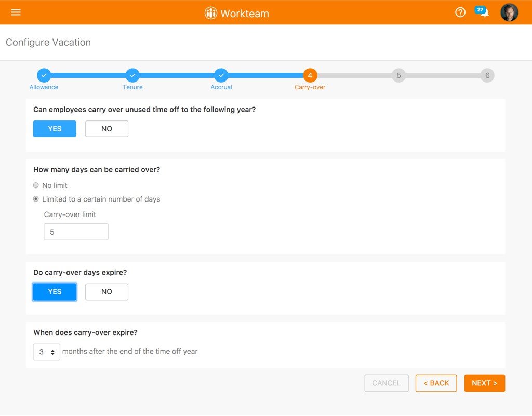Jump to step 6 circle
Image resolution: width=532 pixels, height=416 pixels.
[487, 75]
